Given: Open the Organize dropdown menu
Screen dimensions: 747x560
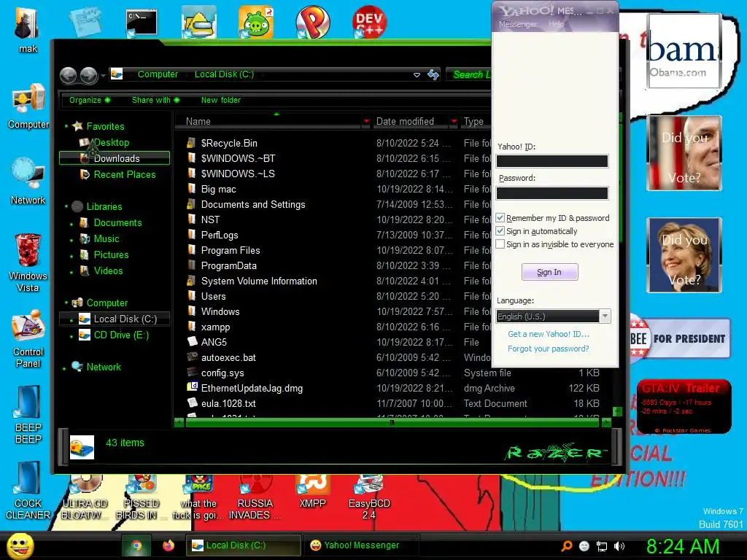Looking at the screenshot, I should [90, 100].
